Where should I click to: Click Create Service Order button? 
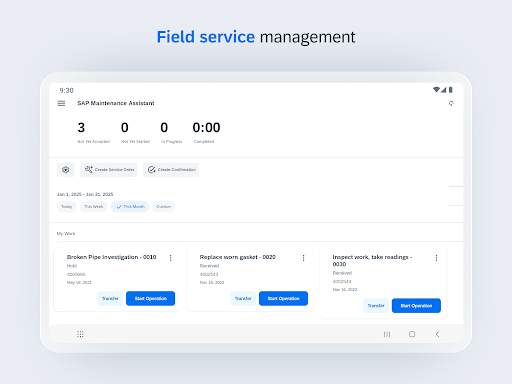[109, 170]
